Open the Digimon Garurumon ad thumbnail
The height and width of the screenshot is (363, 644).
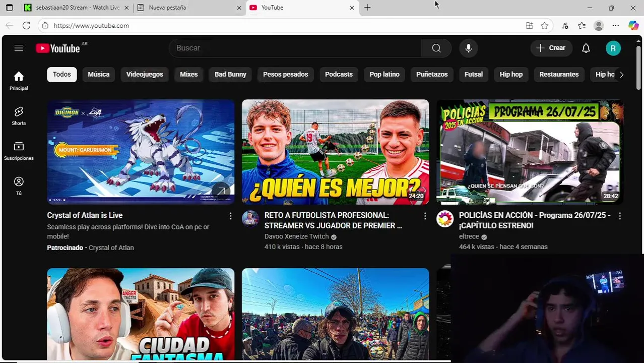(x=141, y=152)
